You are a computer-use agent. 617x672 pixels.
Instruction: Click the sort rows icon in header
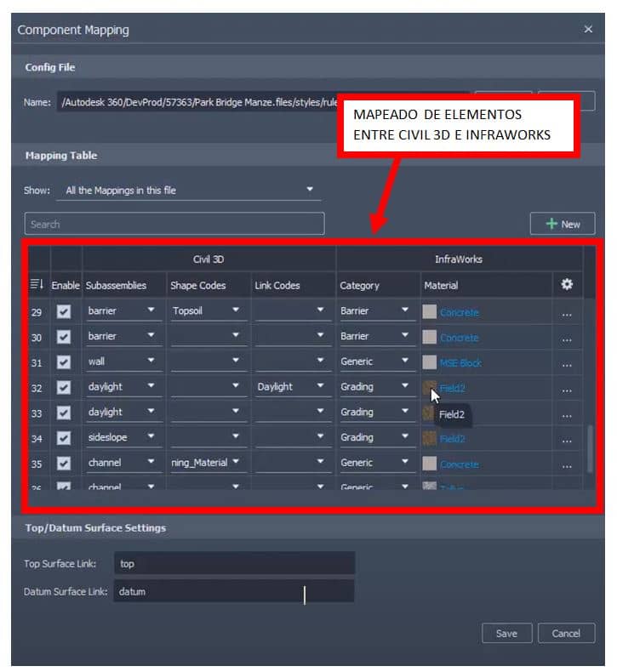[37, 284]
